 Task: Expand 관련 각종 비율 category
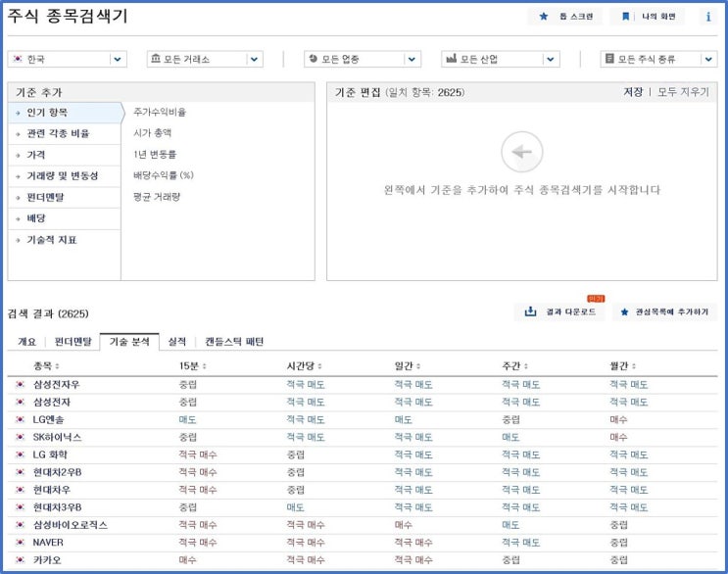click(65, 134)
